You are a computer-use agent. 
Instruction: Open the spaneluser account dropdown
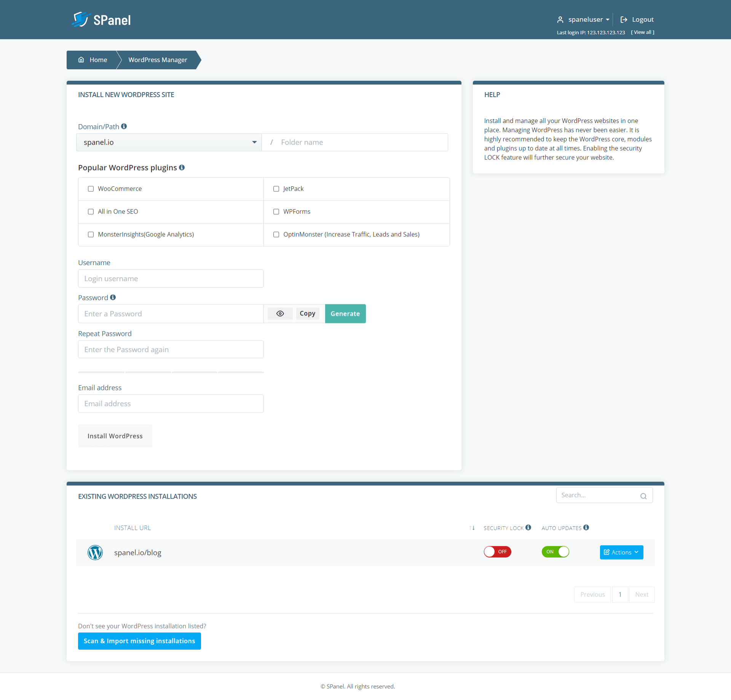(589, 19)
